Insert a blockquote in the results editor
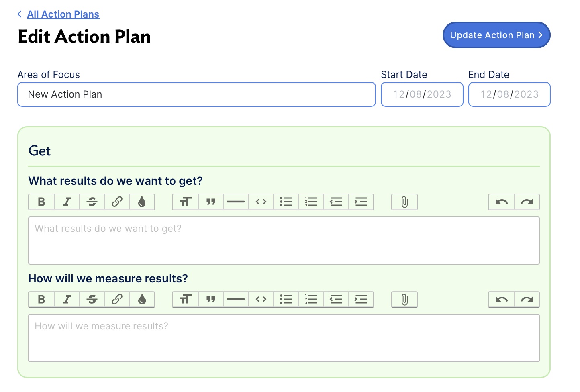This screenshot has height=392, width=580. tap(210, 202)
